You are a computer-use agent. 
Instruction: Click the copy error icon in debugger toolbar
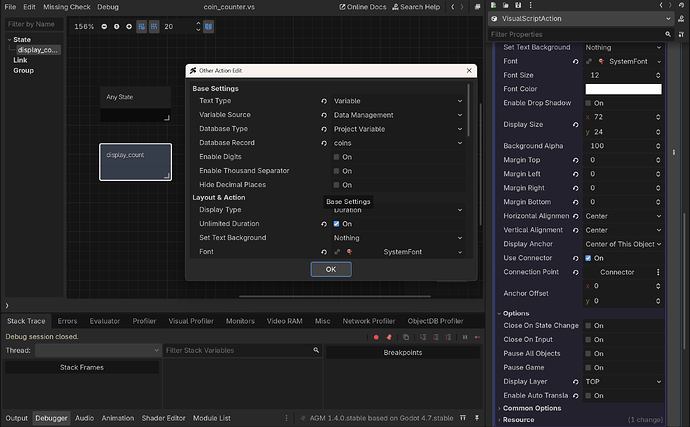[x=406, y=337]
